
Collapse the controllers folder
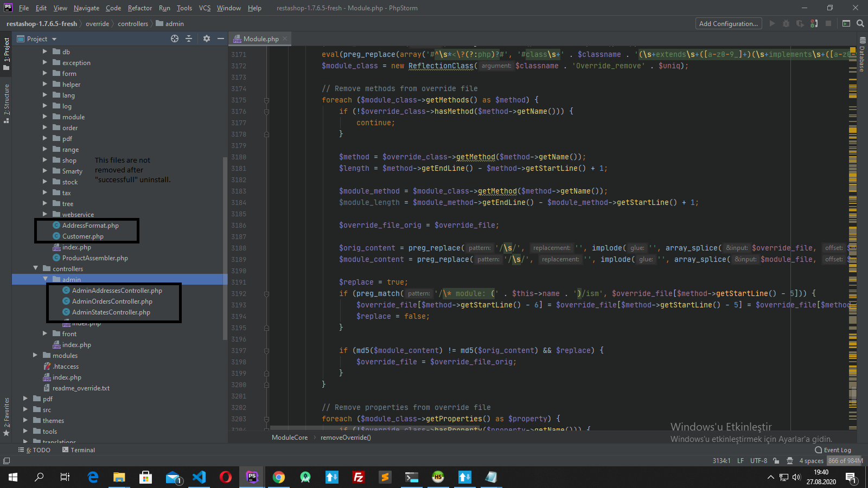(x=35, y=268)
